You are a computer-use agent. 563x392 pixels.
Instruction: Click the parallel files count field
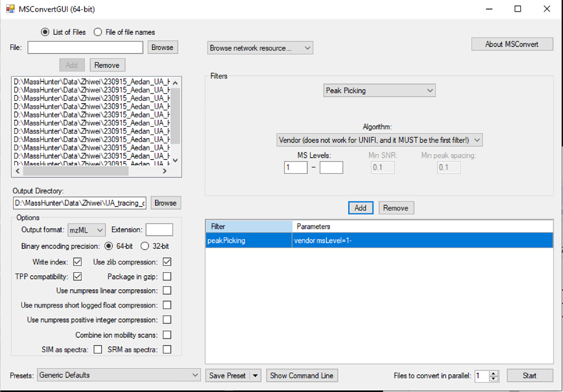[x=482, y=376]
